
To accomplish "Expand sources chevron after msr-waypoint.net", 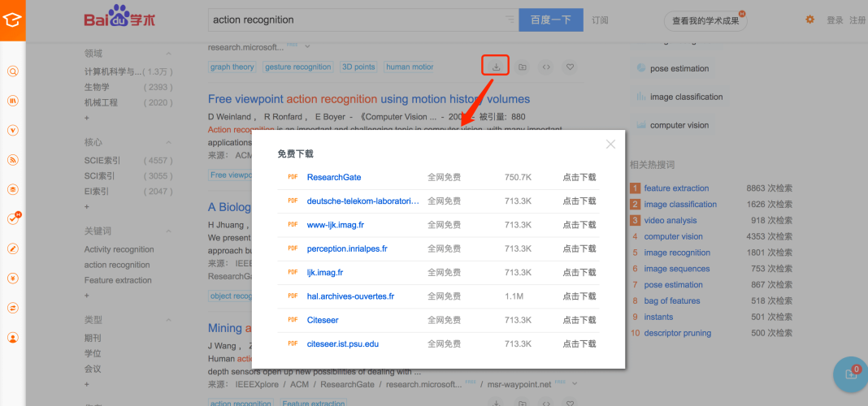I will click(575, 383).
